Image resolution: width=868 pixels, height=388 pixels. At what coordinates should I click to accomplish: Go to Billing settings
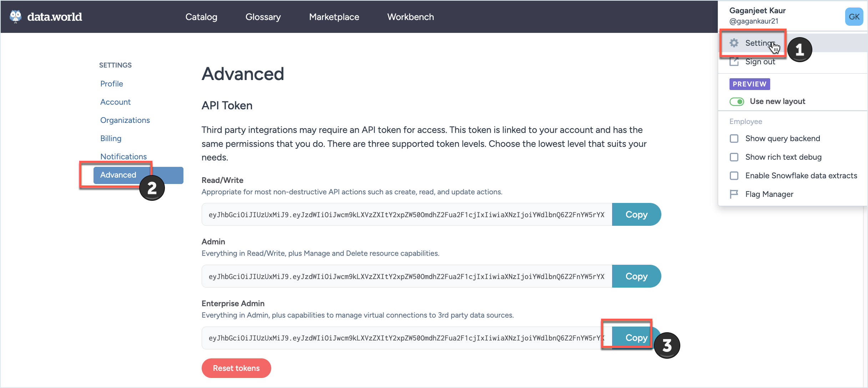click(111, 138)
